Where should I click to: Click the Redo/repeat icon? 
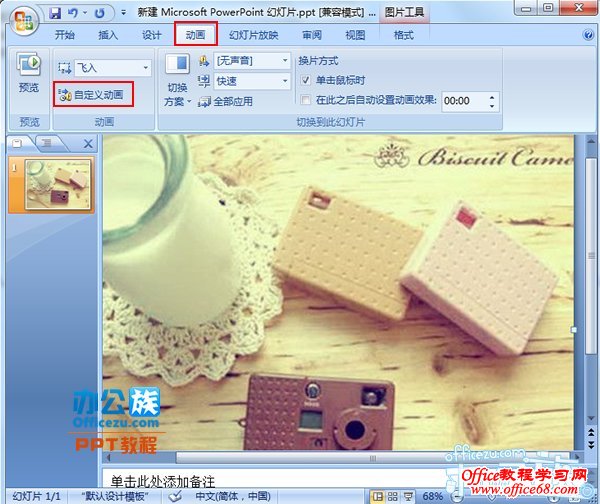tap(99, 13)
